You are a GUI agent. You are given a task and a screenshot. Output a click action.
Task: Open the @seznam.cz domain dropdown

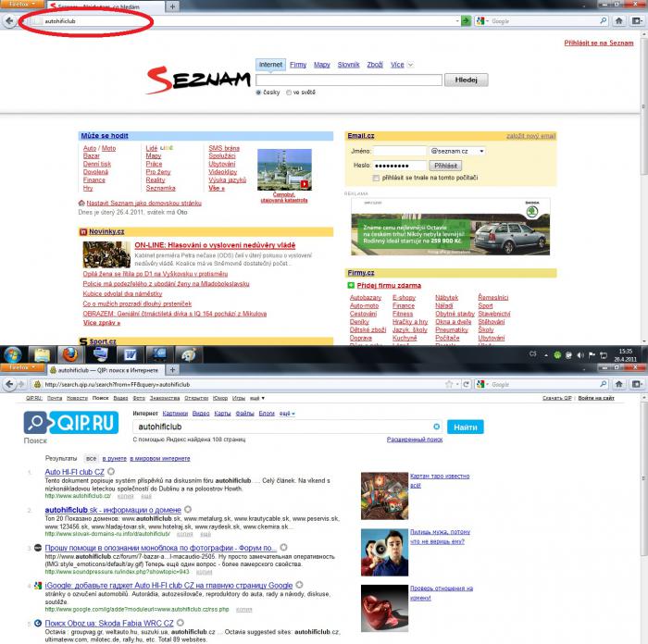481,151
